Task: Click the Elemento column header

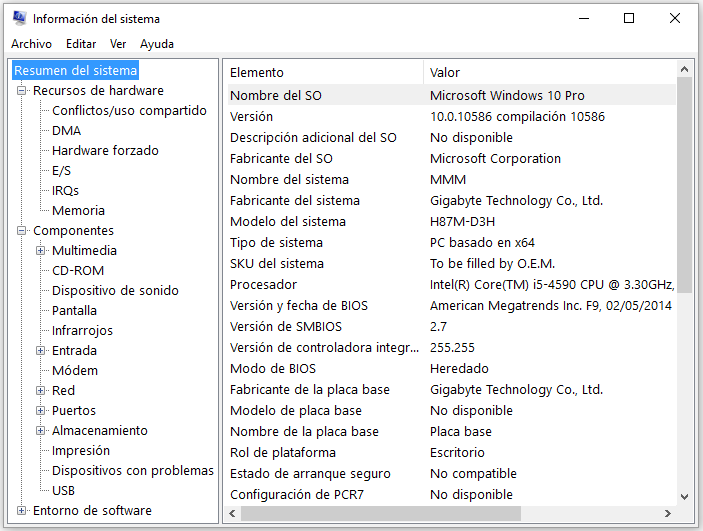Action: point(325,73)
